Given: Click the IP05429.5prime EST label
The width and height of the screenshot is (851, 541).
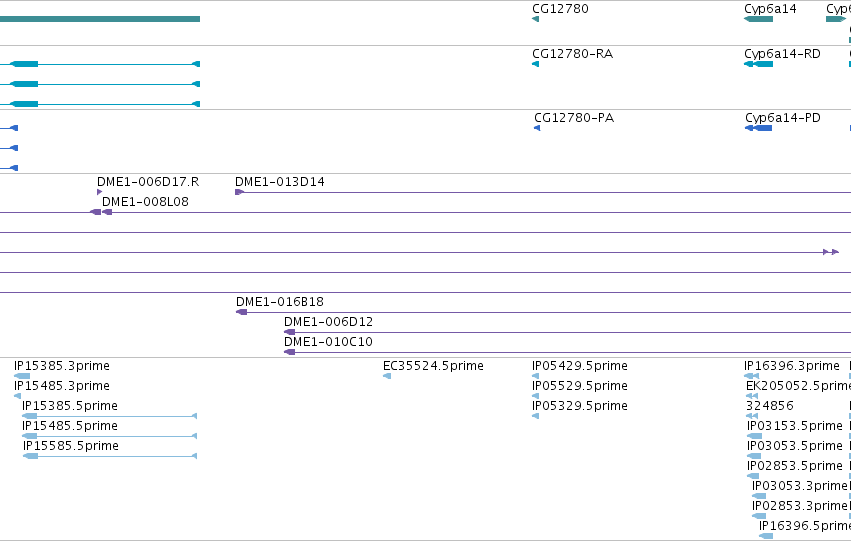Looking at the screenshot, I should click(580, 366).
